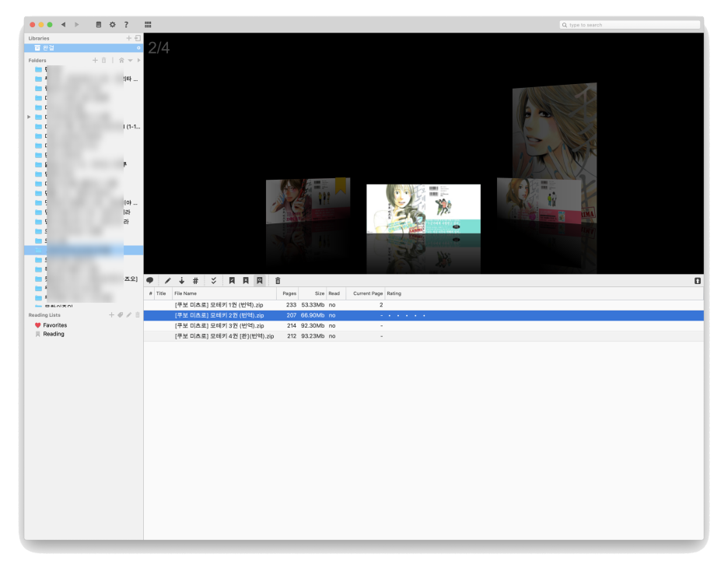Expand the folder tree disclosure triangle

pyautogui.click(x=30, y=117)
